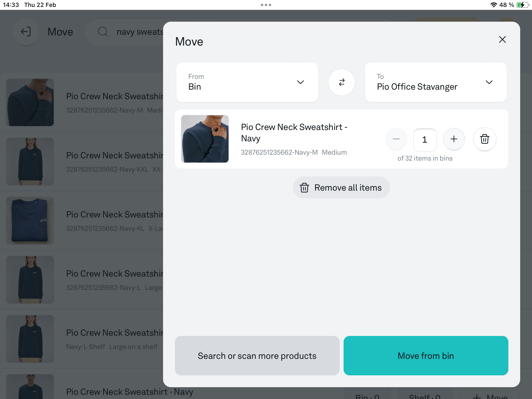Click Remove all items

(x=341, y=188)
